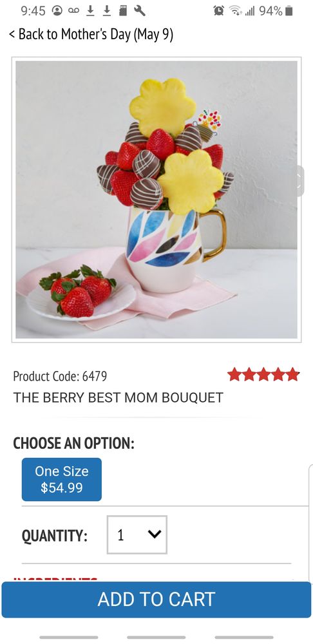The image size is (313, 644).
Task: Go back to Mother's Day (May 9)
Action: [91, 34]
